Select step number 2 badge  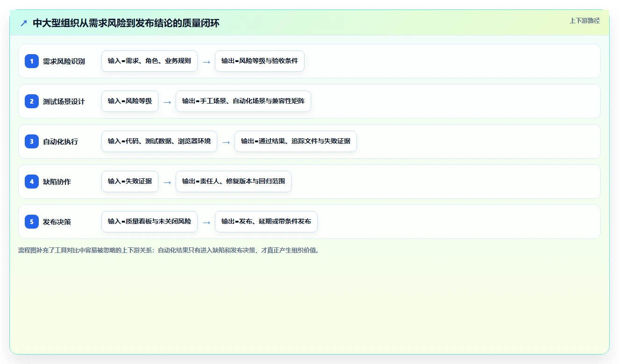(x=32, y=101)
